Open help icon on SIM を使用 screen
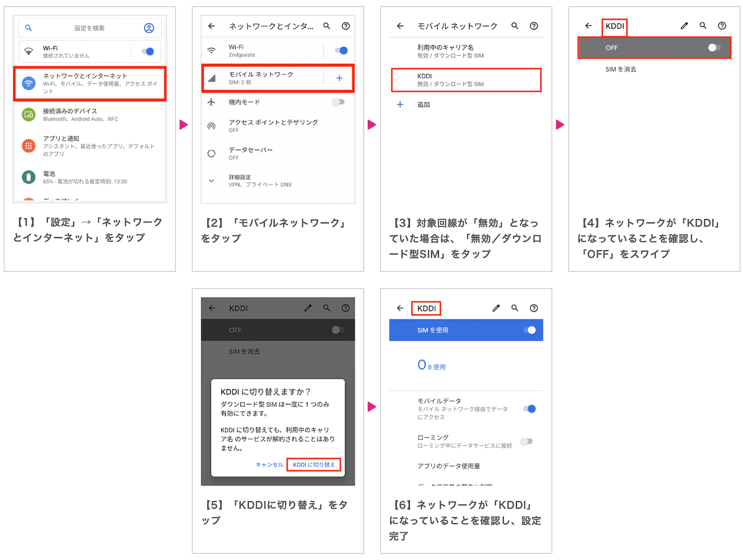This screenshot has width=743, height=560. (534, 308)
